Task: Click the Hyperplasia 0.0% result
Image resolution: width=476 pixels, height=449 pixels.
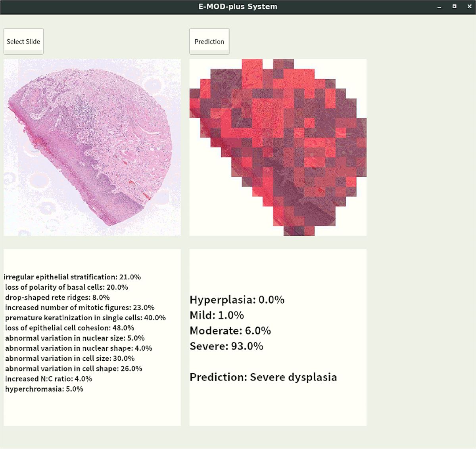Action: 237,300
